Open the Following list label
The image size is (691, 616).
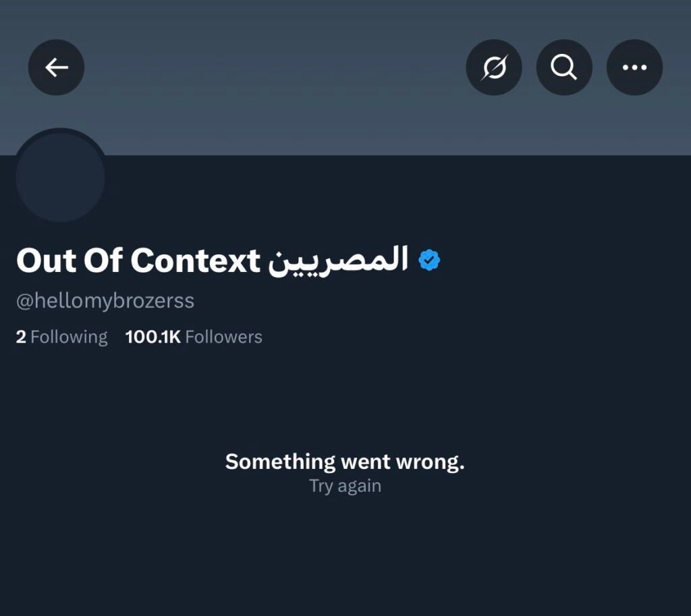[69, 337]
